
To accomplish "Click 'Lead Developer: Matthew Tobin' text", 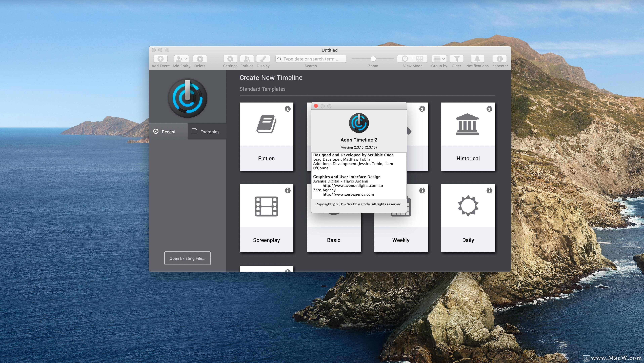I will point(341,159).
